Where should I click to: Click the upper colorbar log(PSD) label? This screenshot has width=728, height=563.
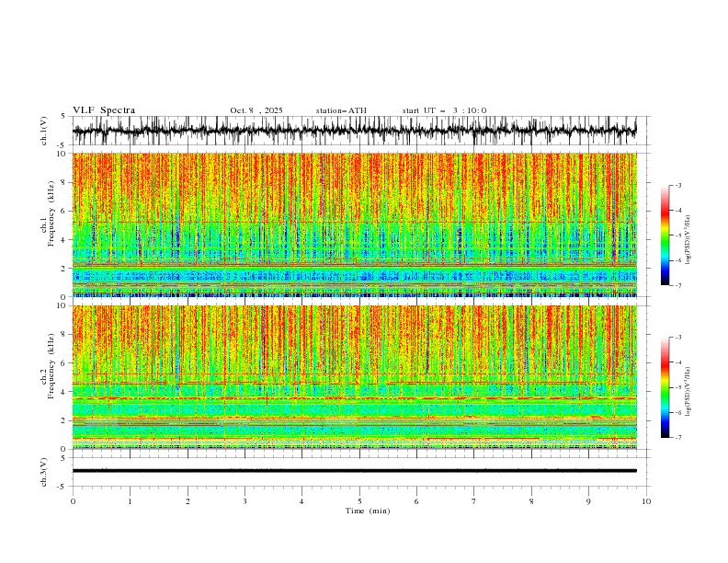point(688,240)
